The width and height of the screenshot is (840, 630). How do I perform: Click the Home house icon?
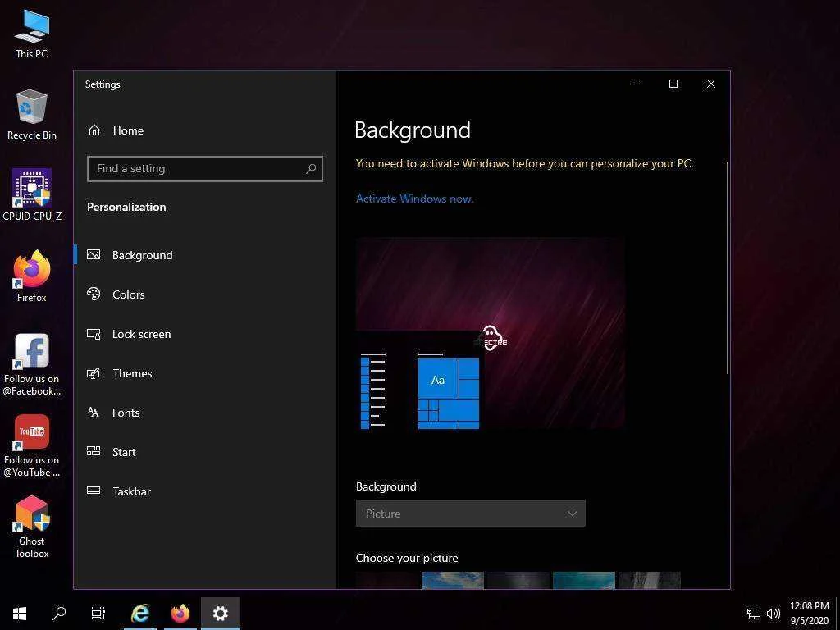click(x=94, y=130)
